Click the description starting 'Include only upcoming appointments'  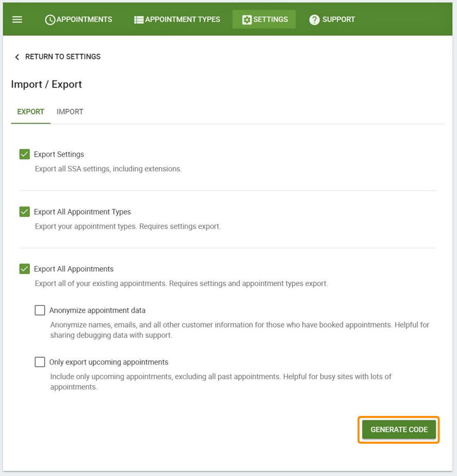click(221, 382)
